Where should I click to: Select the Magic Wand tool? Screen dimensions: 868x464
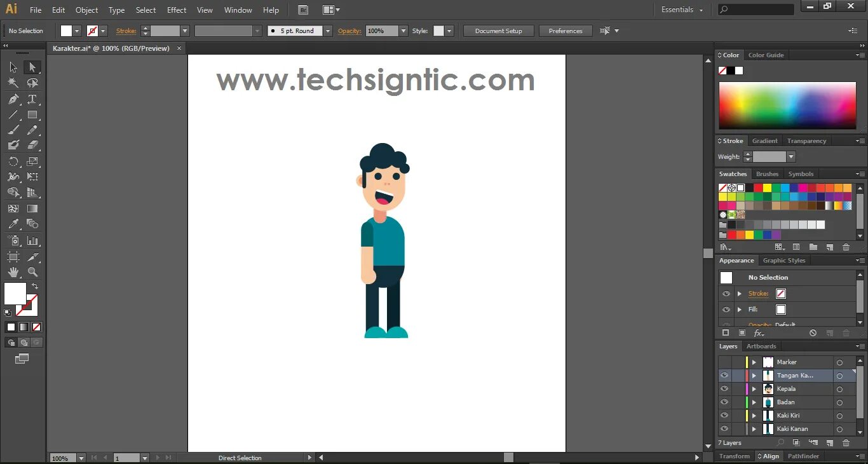tap(13, 83)
